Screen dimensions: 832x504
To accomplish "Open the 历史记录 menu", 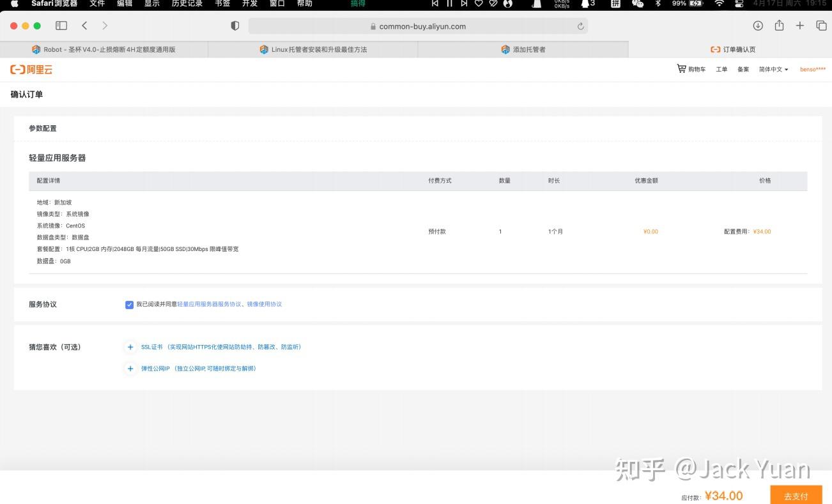I will 187,3.
